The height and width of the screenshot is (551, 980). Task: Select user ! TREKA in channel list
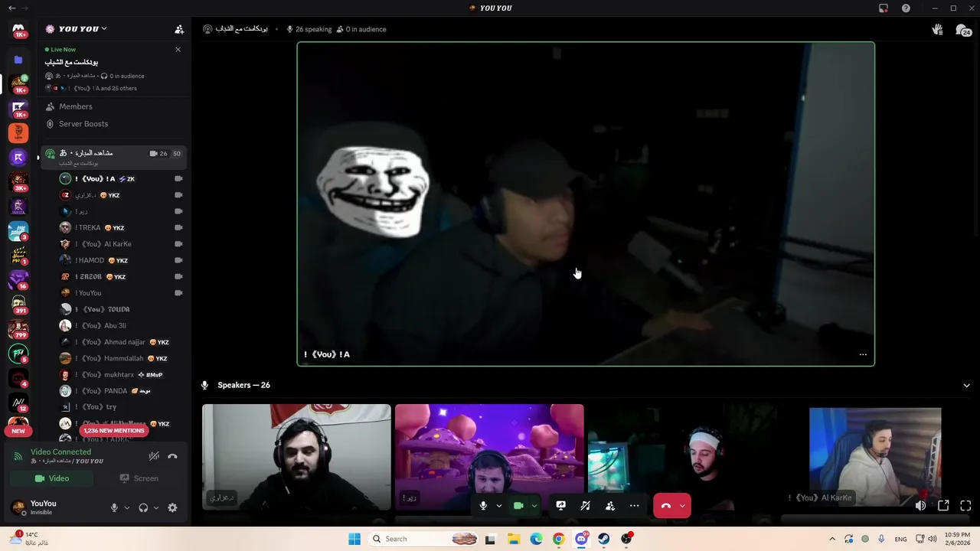pos(122,227)
